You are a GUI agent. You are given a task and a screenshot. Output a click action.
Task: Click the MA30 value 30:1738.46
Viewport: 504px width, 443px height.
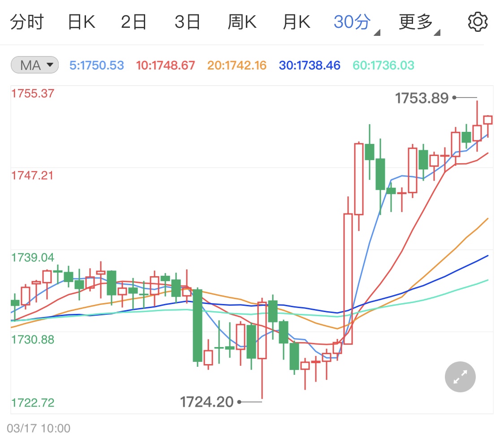tap(310, 65)
